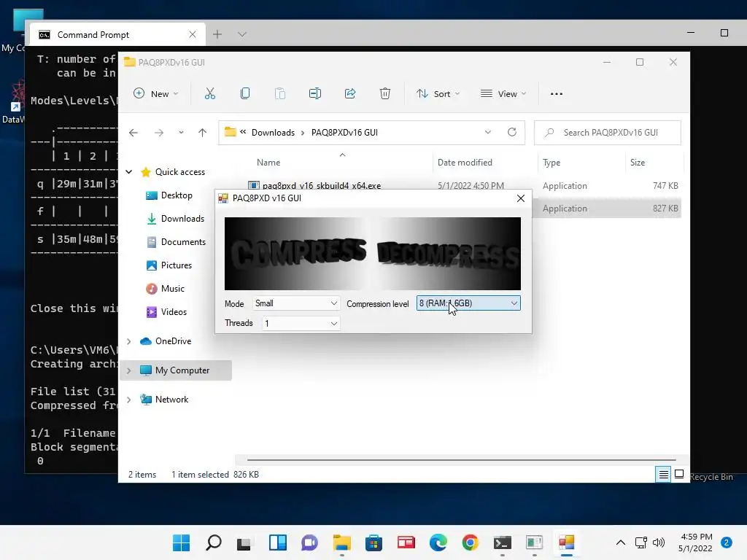Open the Sort options dropdown
The width and height of the screenshot is (747, 560).
(x=438, y=94)
